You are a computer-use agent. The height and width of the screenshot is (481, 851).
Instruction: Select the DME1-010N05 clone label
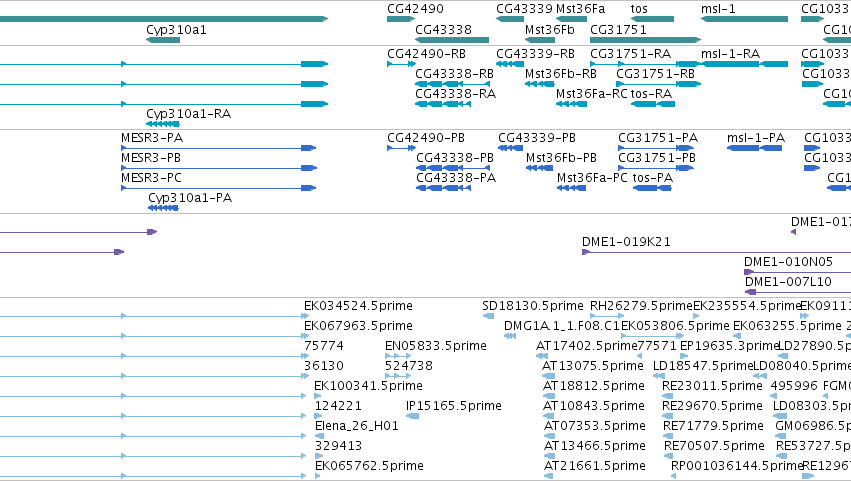pyautogui.click(x=788, y=262)
